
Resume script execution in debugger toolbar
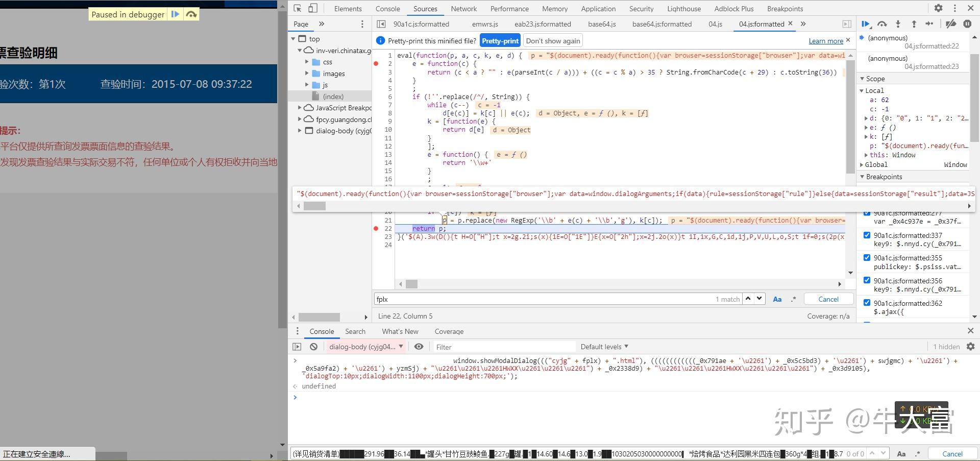[x=866, y=24]
